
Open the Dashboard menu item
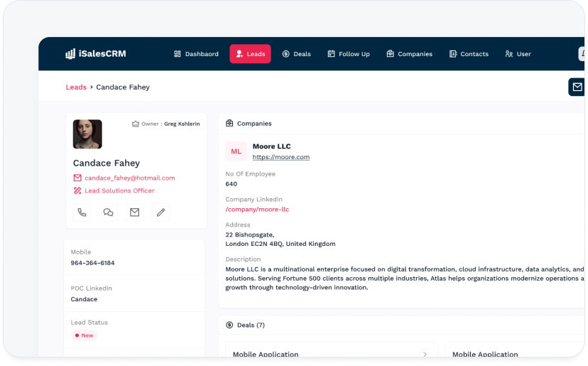(x=196, y=54)
